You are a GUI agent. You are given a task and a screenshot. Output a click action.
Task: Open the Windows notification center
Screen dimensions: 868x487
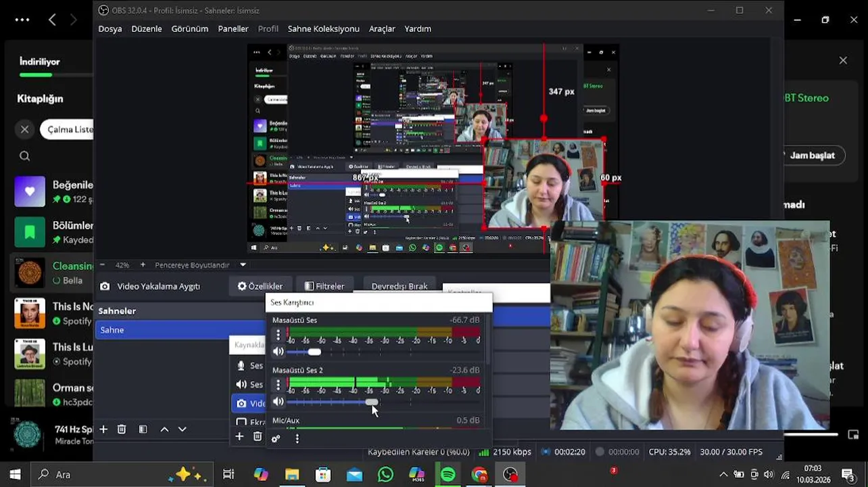pos(848,474)
